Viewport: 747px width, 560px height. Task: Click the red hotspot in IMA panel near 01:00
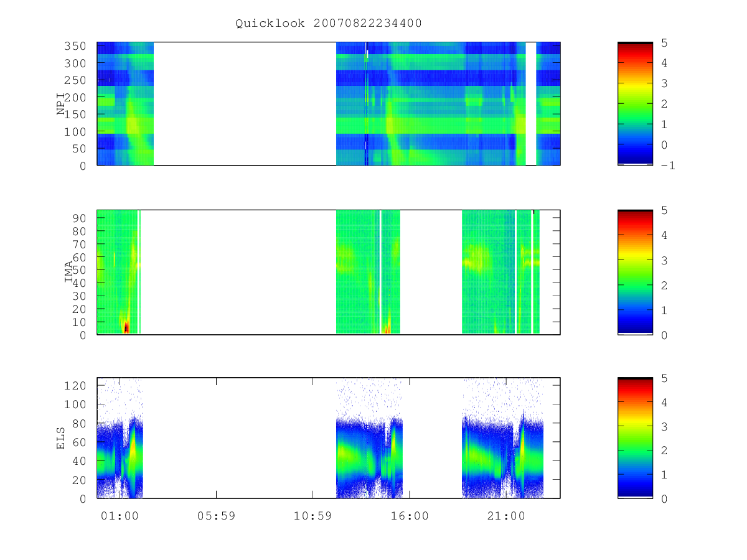click(x=126, y=327)
